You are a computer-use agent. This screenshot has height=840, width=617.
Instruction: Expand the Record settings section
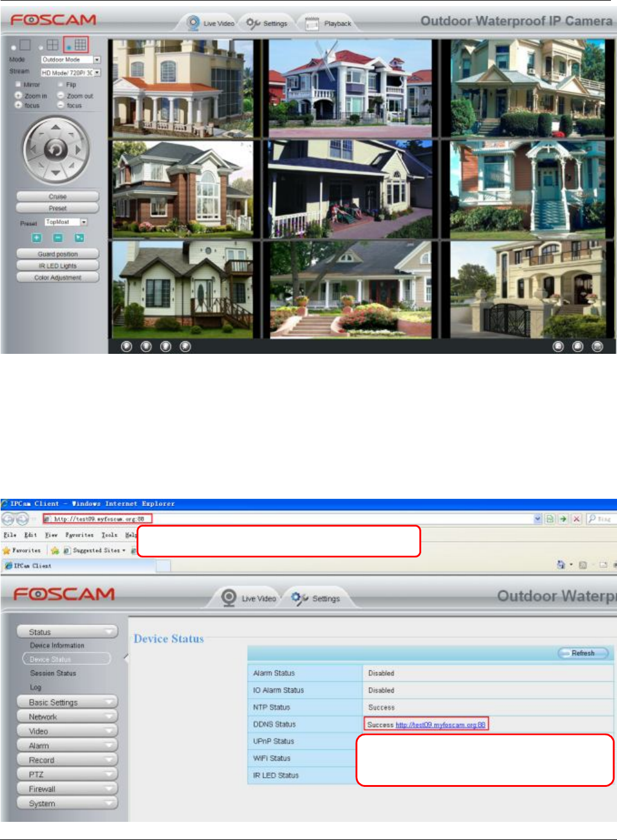pyautogui.click(x=67, y=760)
